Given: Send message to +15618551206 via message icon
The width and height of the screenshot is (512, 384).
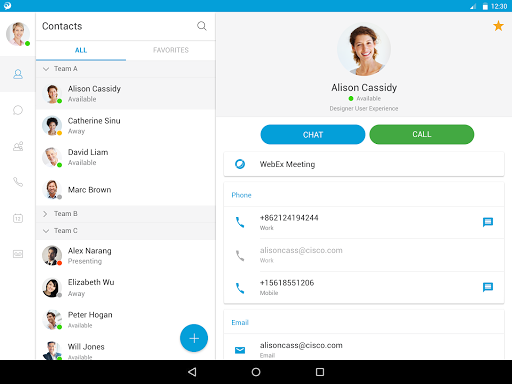Looking at the screenshot, I should coord(488,287).
